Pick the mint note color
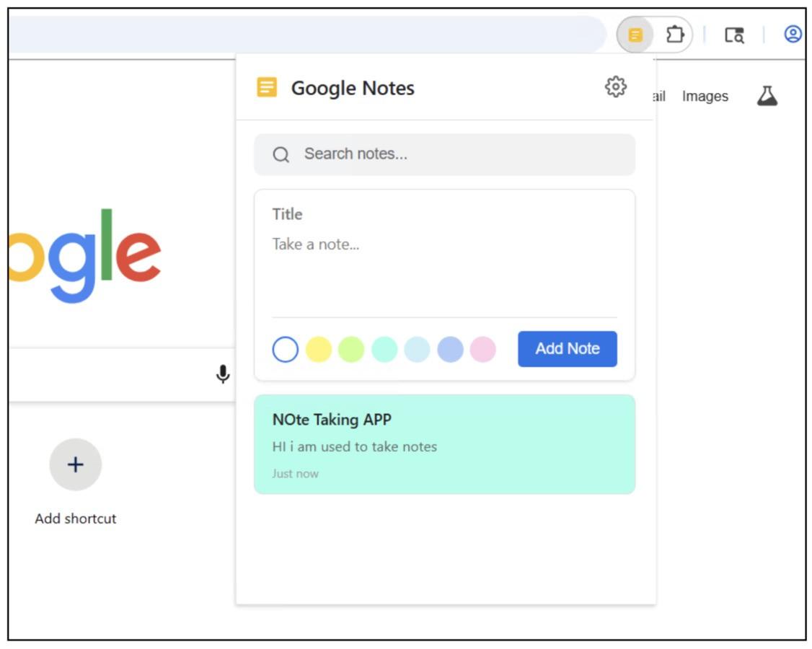This screenshot has width=812, height=649. (x=384, y=349)
